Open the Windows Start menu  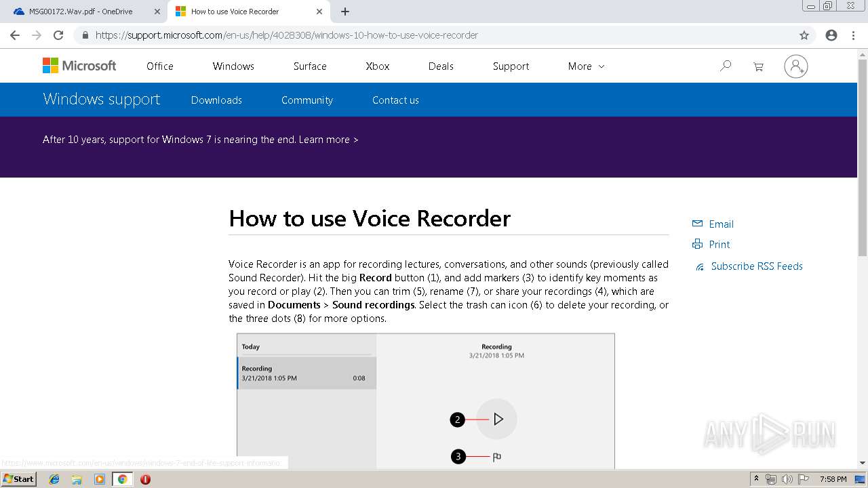(x=19, y=479)
